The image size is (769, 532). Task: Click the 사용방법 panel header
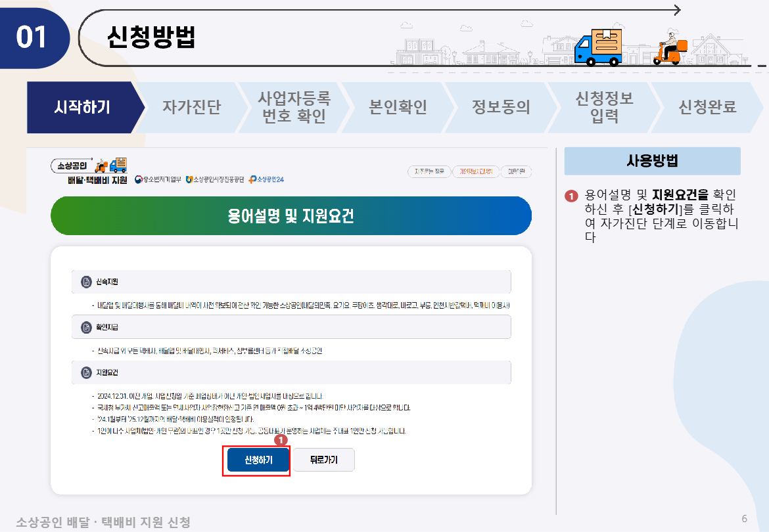coord(652,161)
